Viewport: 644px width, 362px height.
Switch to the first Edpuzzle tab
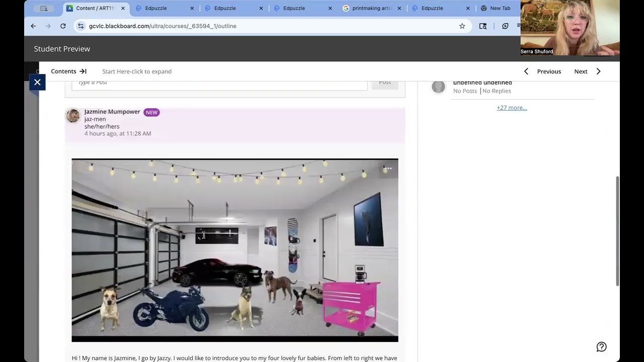pyautogui.click(x=164, y=8)
